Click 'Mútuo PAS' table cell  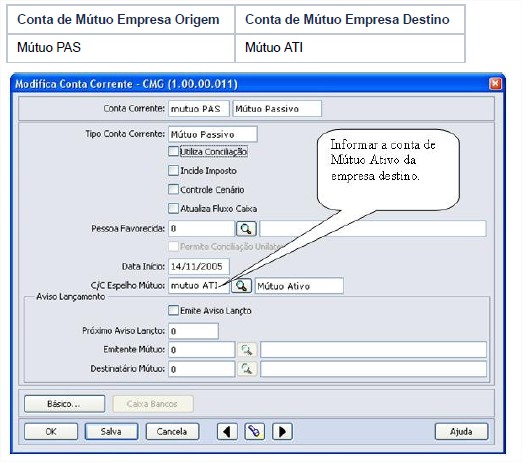pyautogui.click(x=121, y=48)
